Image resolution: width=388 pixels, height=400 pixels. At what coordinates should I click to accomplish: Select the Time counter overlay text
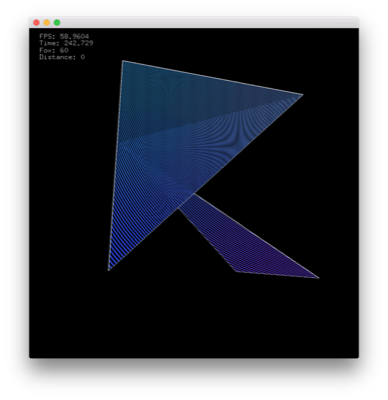pyautogui.click(x=66, y=43)
